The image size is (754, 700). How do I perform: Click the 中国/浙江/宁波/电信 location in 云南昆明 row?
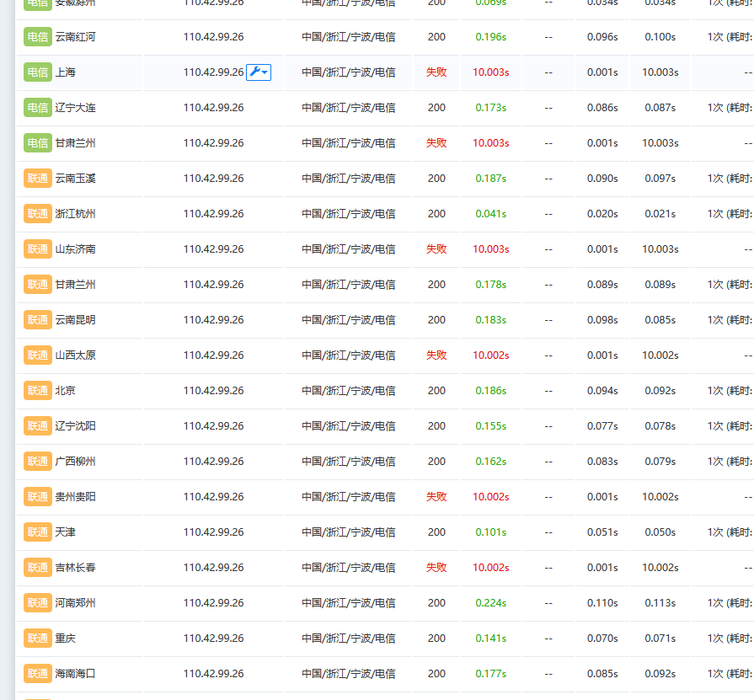(349, 320)
